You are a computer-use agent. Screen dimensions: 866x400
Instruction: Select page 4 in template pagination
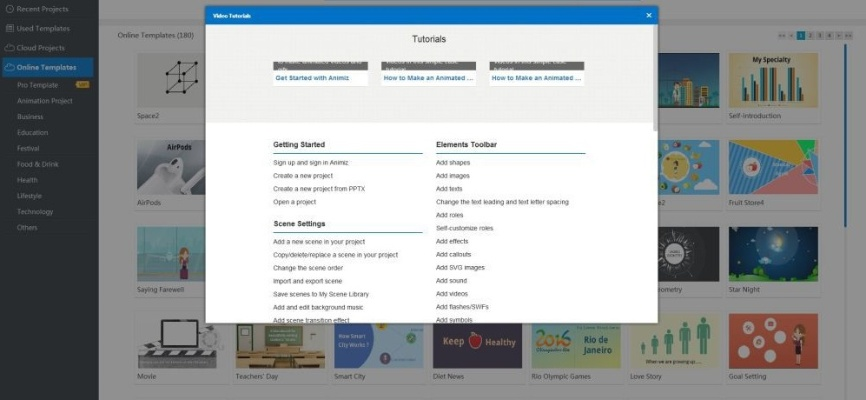[830, 36]
